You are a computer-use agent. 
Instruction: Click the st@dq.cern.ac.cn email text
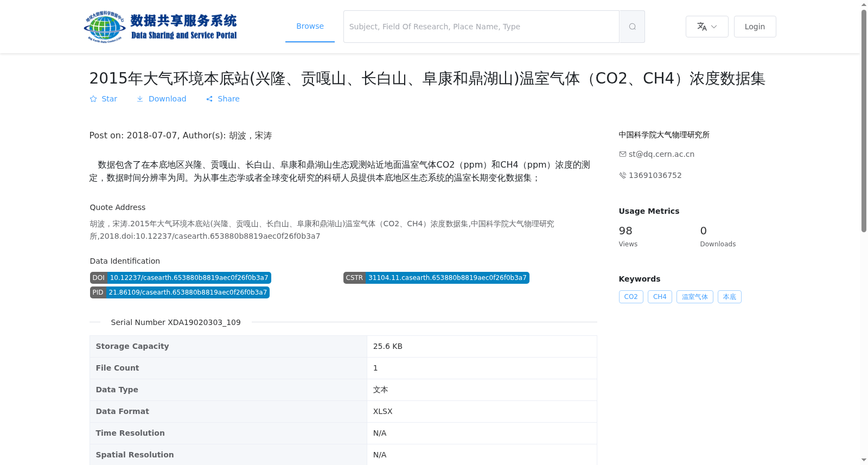(x=661, y=154)
